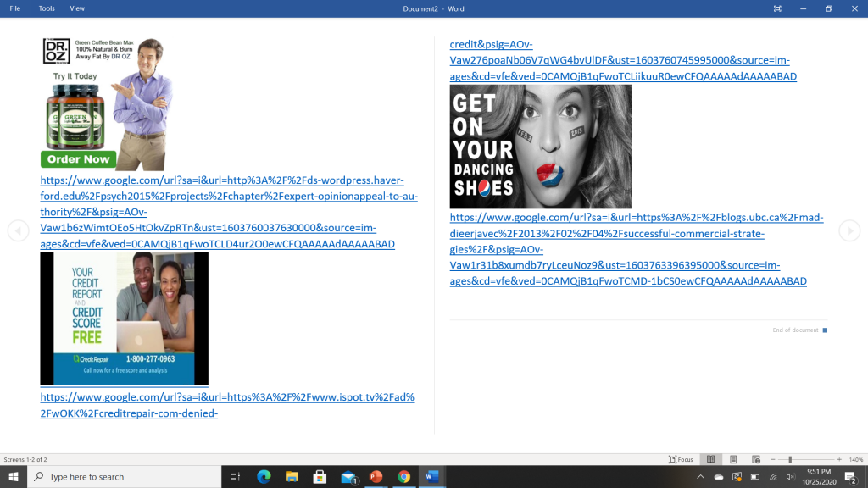Close the Word document window
The width and height of the screenshot is (868, 488).
(854, 8)
